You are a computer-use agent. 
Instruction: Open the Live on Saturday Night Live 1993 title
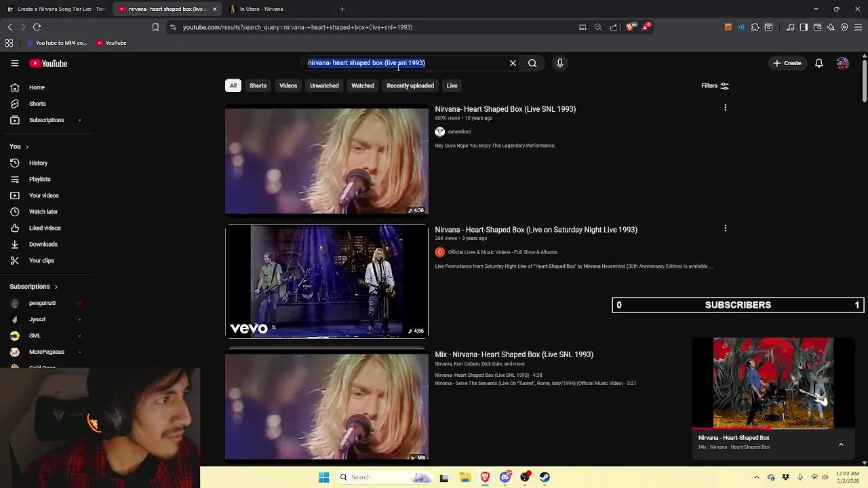pos(536,230)
